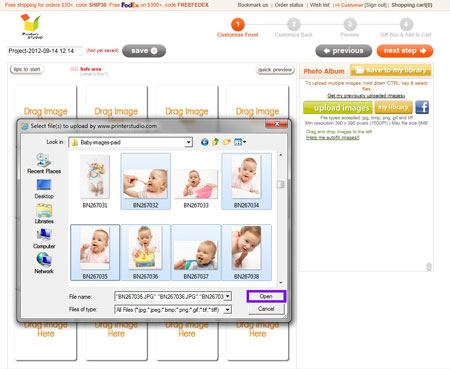
Task: Click the Cancel button in file dialog
Action: [x=266, y=309]
